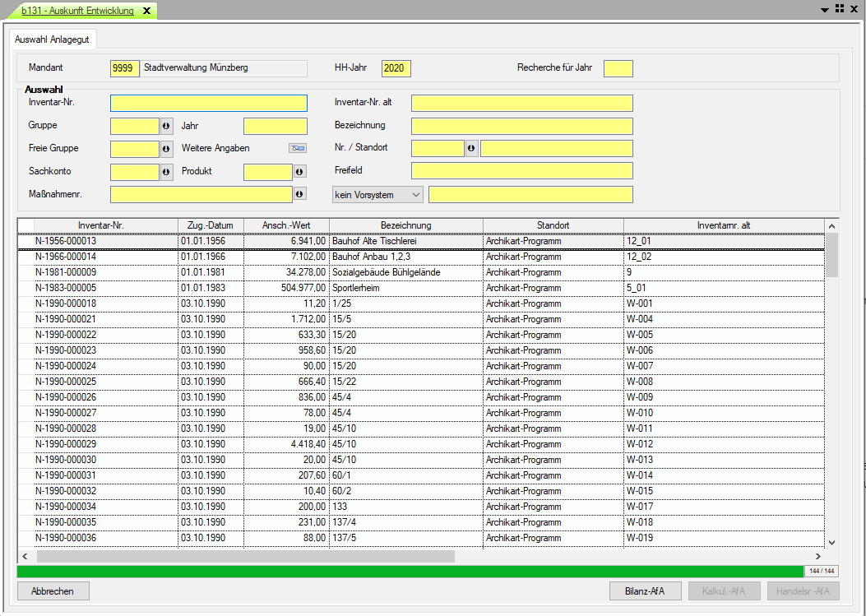Click the Weitere Angaben icon
This screenshot has height=616, width=866.
[296, 149]
